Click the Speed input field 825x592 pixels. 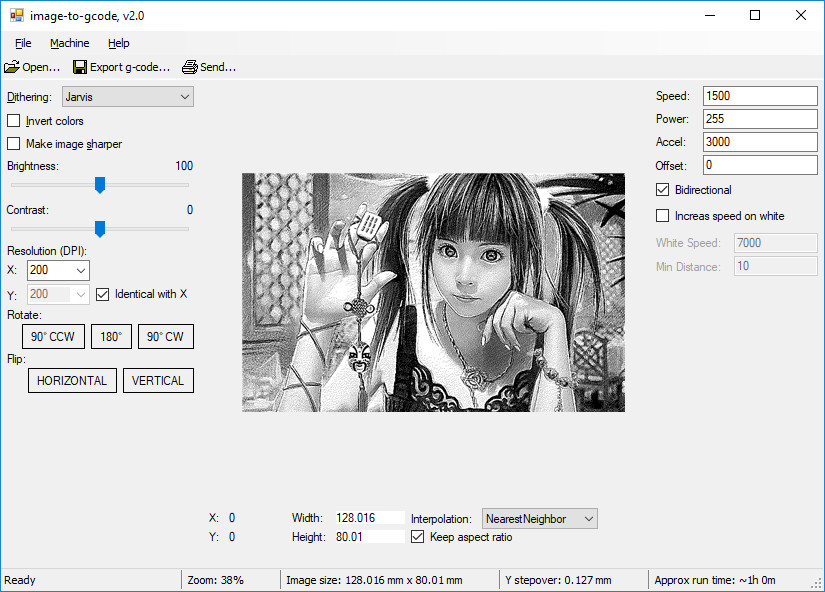coord(760,96)
